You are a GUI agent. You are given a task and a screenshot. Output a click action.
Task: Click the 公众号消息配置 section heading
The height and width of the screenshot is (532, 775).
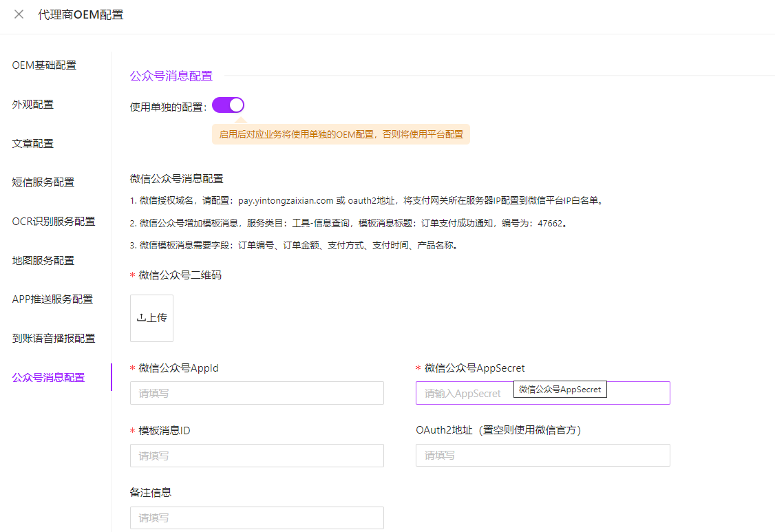click(x=171, y=76)
